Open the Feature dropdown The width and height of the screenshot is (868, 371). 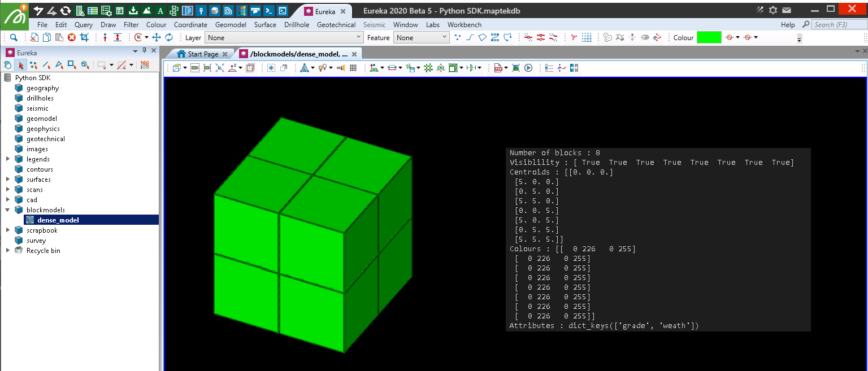(x=422, y=37)
